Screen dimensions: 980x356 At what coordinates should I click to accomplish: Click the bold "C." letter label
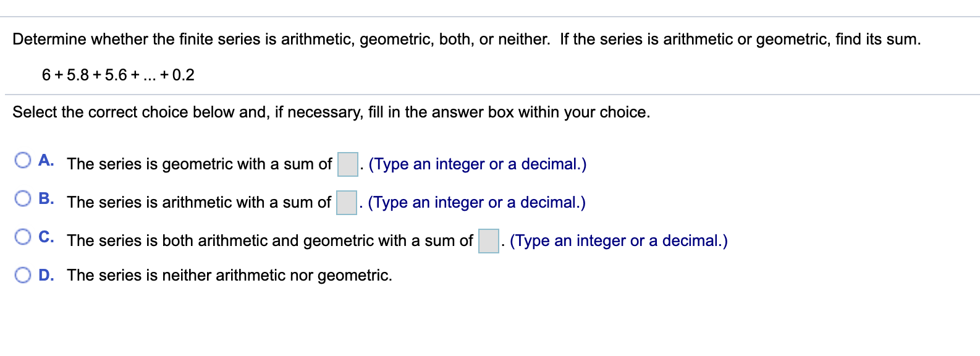tap(46, 237)
